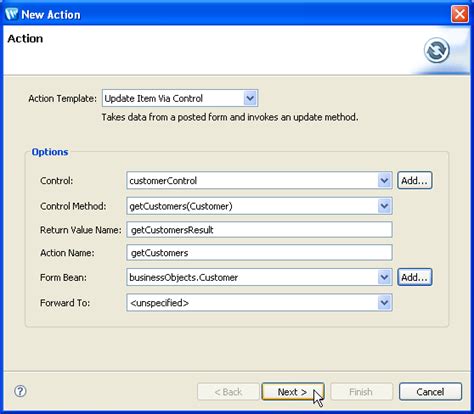Click Add button next to Form Bean
474x414 pixels.
click(x=415, y=277)
